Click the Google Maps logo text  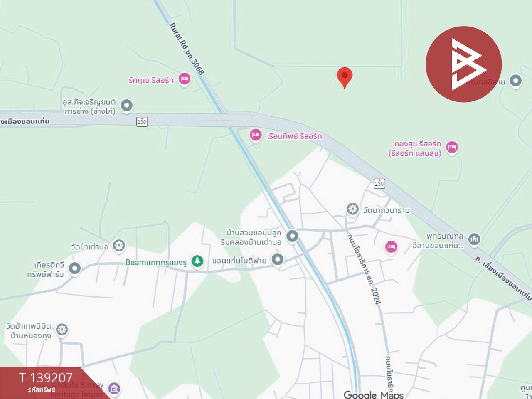point(374,394)
